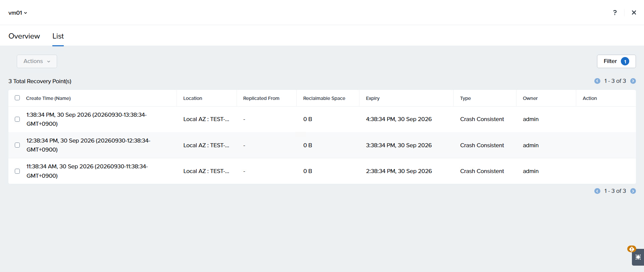Click expiry 2:38:34 PM, 30 Sep 2026
Image resolution: width=644 pixels, height=272 pixels.
(399, 171)
